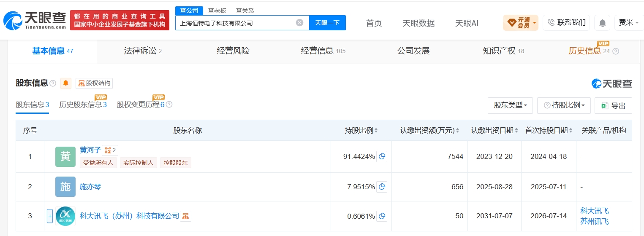Click the 天眼查 logo at top left

point(35,20)
